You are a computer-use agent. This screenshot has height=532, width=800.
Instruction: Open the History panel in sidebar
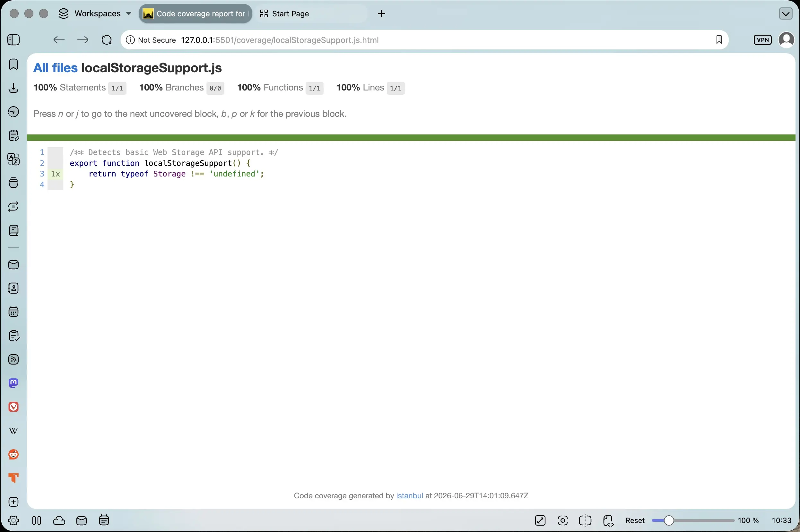(x=13, y=112)
